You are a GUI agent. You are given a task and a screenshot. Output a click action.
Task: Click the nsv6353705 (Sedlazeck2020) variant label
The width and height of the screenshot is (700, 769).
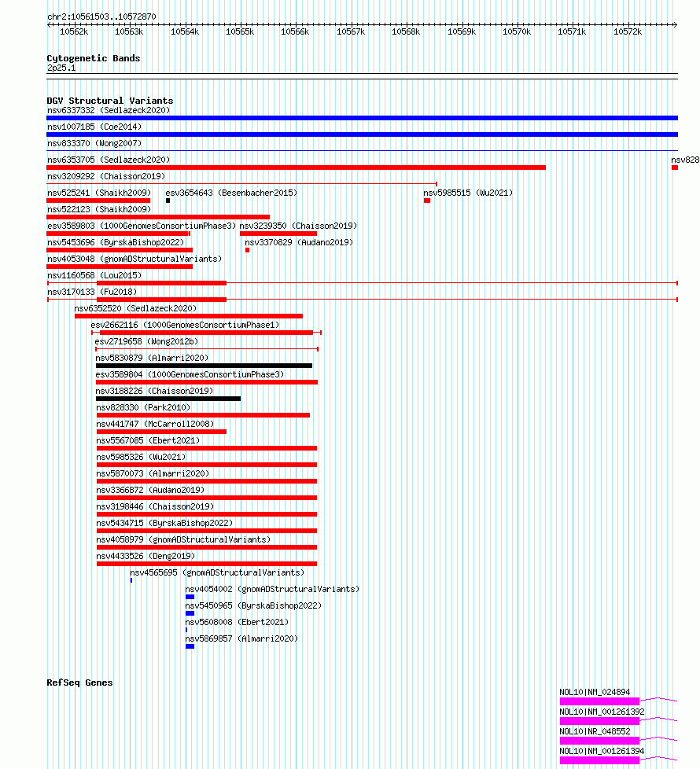click(x=109, y=160)
